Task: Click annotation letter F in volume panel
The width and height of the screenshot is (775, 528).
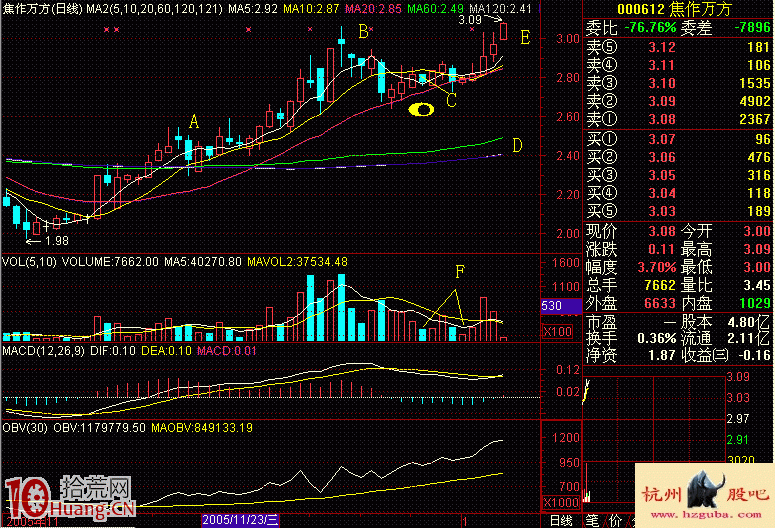Action: [460, 271]
